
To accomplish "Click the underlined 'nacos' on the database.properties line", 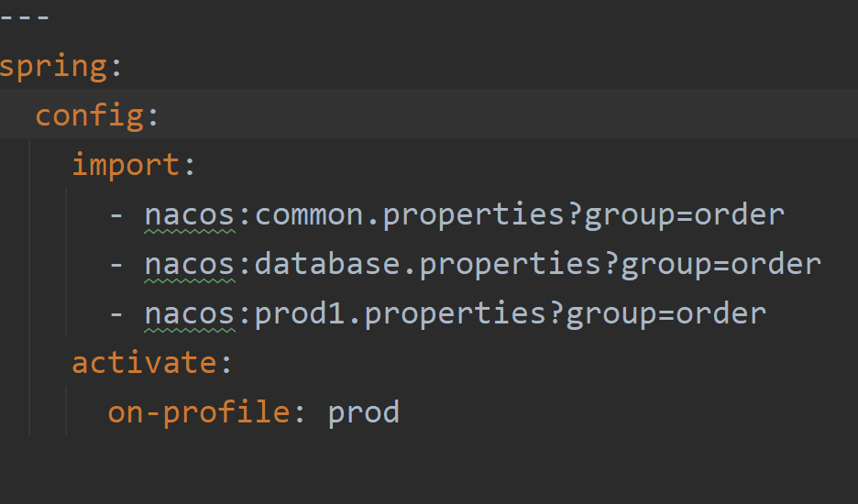I will click(190, 266).
